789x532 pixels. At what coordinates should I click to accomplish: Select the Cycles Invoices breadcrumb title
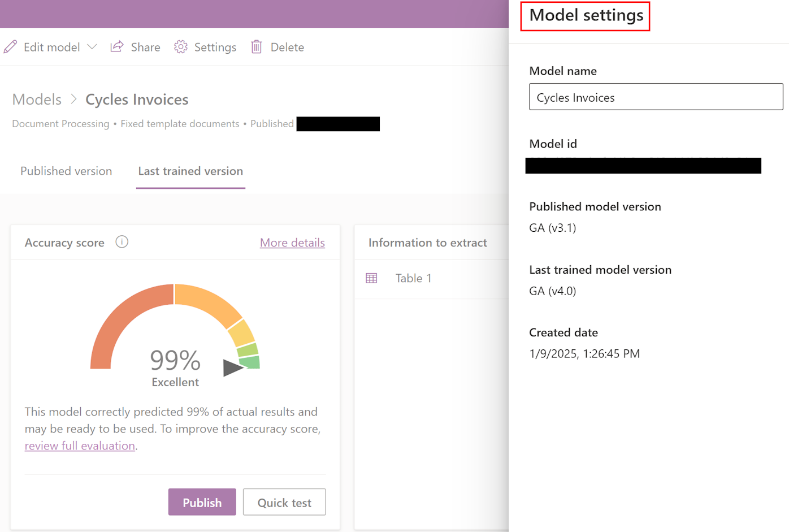pyautogui.click(x=137, y=99)
